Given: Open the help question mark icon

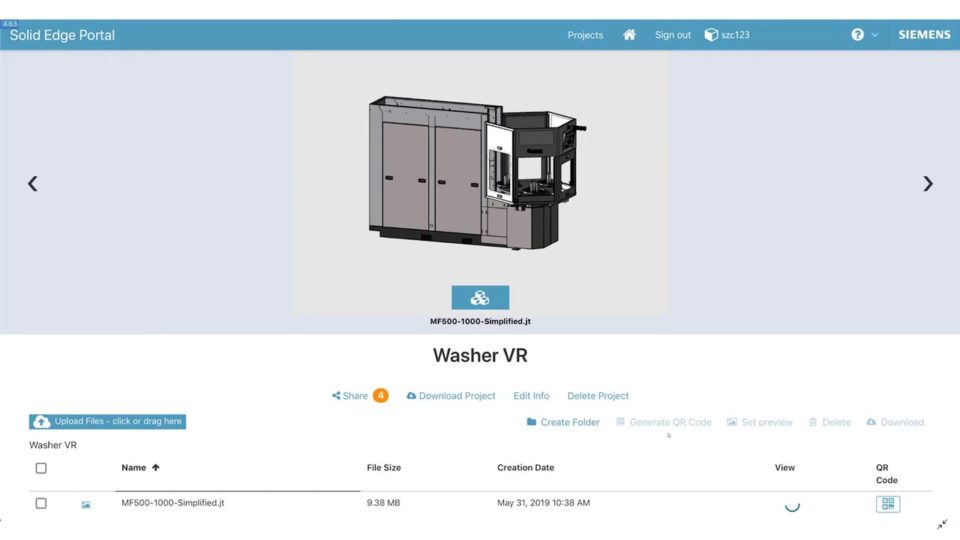Looking at the screenshot, I should pyautogui.click(x=857, y=35).
